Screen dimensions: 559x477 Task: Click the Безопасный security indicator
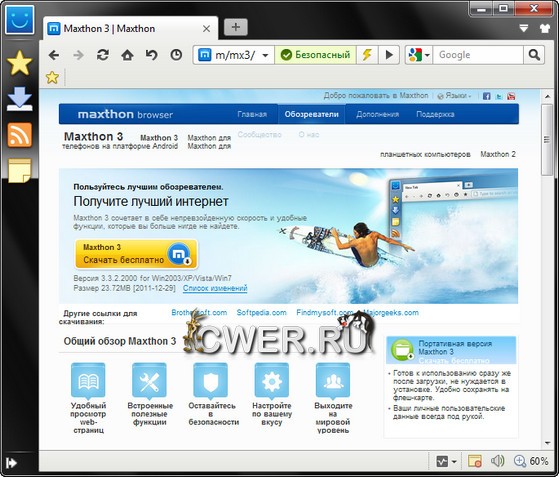click(316, 55)
